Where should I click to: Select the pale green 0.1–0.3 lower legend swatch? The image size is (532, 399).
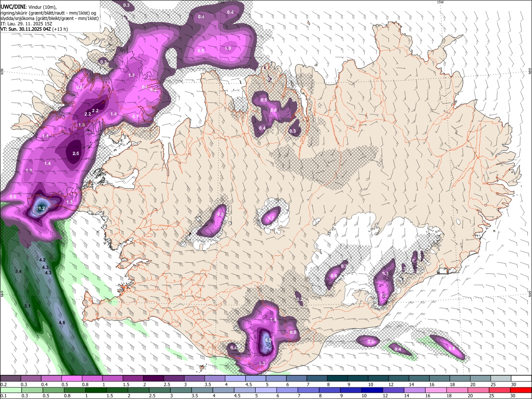11,390
